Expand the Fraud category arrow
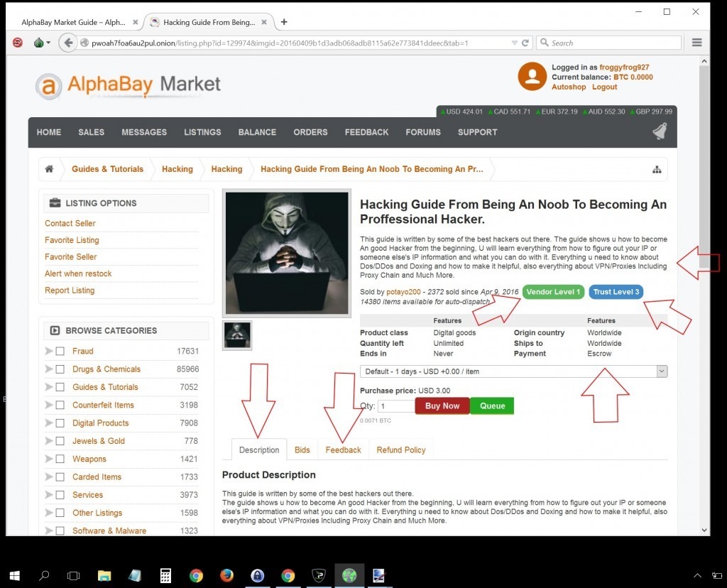The image size is (727, 588). point(48,351)
